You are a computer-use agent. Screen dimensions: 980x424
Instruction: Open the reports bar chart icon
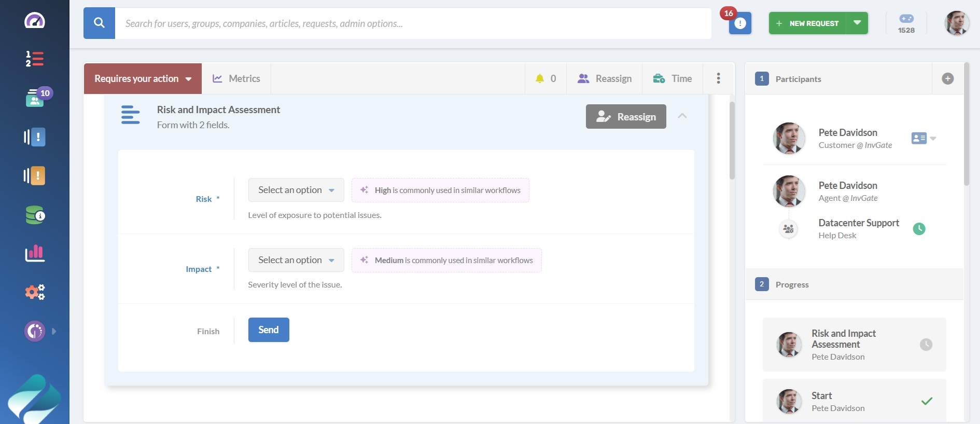(35, 253)
